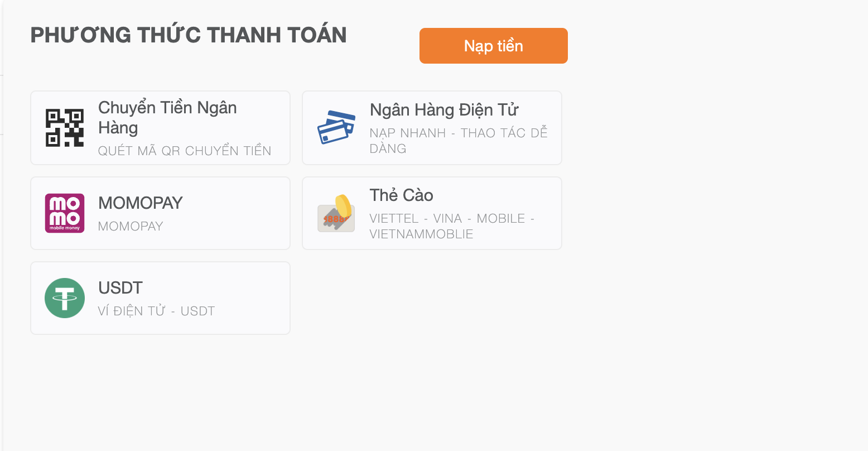
Task: Click the blue credit cards icon
Action: (x=336, y=127)
